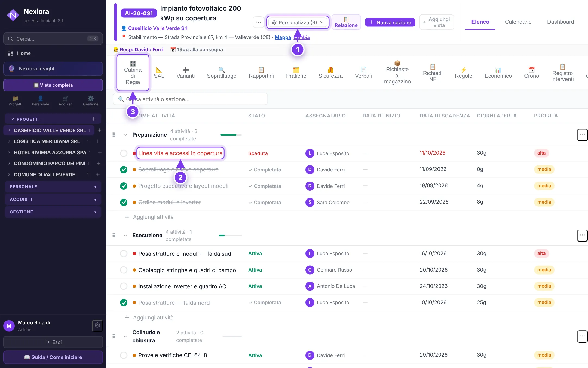The height and width of the screenshot is (368, 588).
Task: Open the Preparazione section options menu
Action: tap(582, 135)
